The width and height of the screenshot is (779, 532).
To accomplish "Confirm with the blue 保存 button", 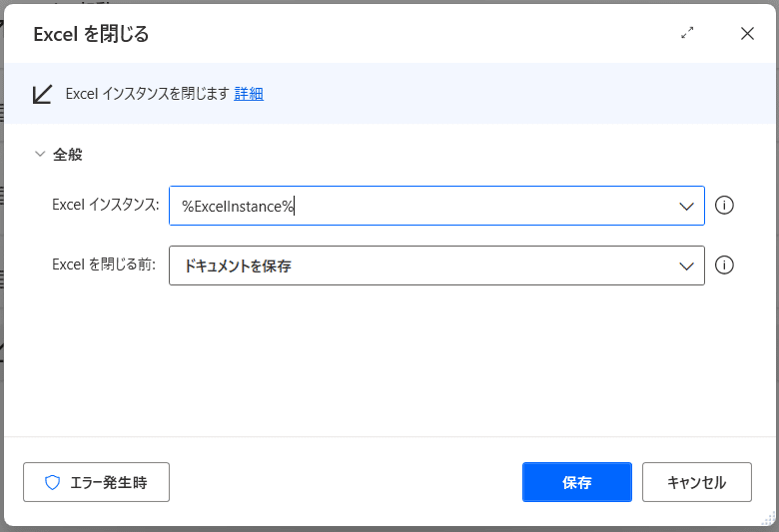I will click(577, 482).
